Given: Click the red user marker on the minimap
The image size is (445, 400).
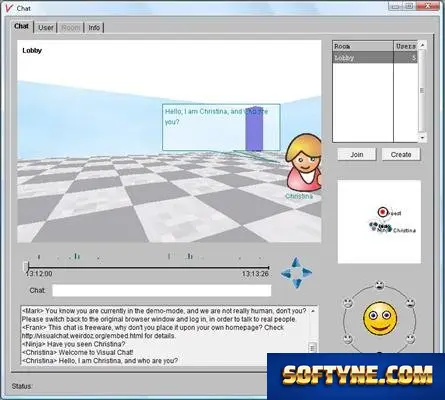Looking at the screenshot, I should click(x=383, y=212).
